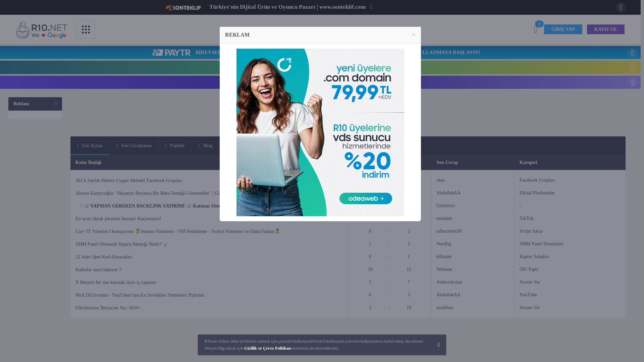Open user AbdullahAA in Dijital Platformlar row

tap(448, 193)
